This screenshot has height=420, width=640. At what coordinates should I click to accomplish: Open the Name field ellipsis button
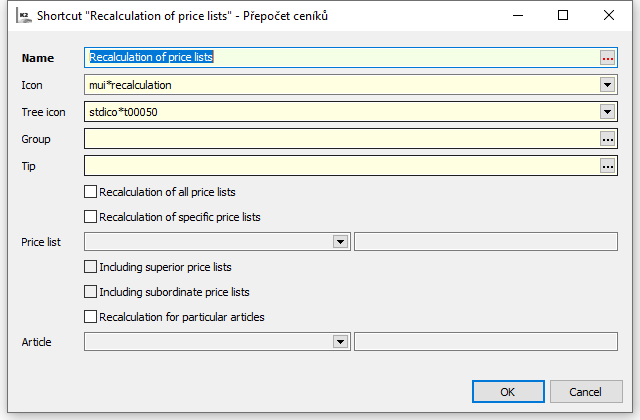coord(607,58)
